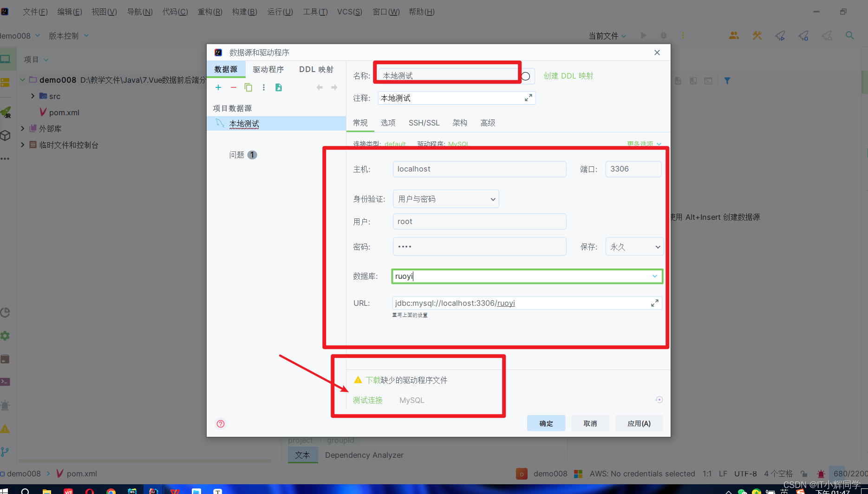
Task: Expand the src folder in project tree
Action: click(33, 96)
